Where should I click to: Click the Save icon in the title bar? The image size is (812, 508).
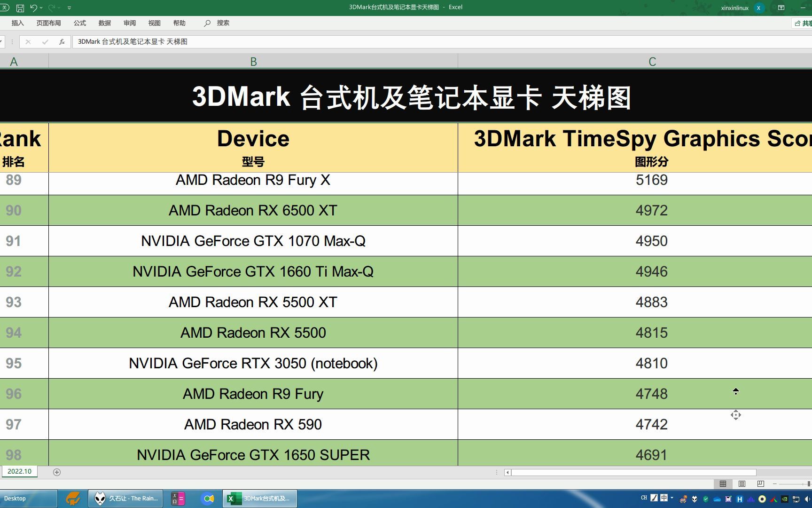[x=20, y=8]
